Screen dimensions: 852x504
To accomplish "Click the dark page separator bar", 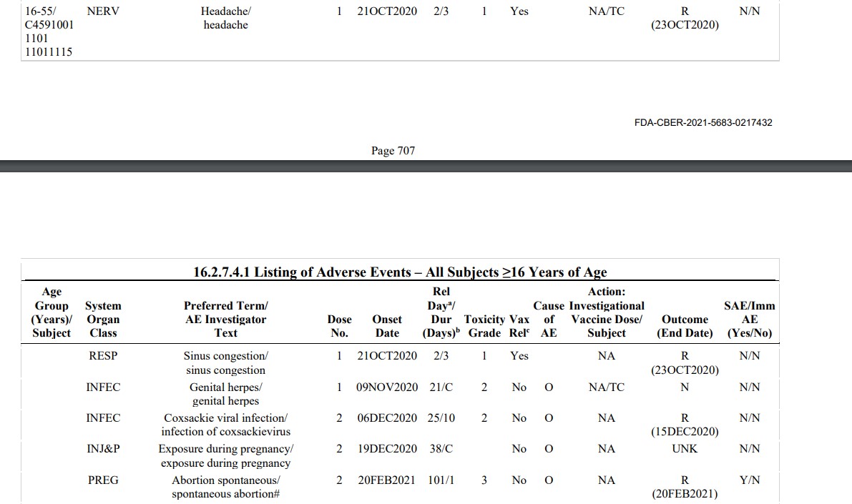I will 426,167.
